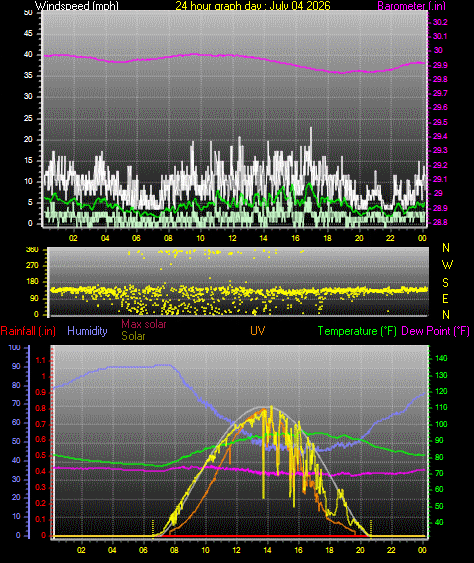The image size is (474, 563).
Task: Click hour label 00 under bottom graph
Action: [422, 550]
